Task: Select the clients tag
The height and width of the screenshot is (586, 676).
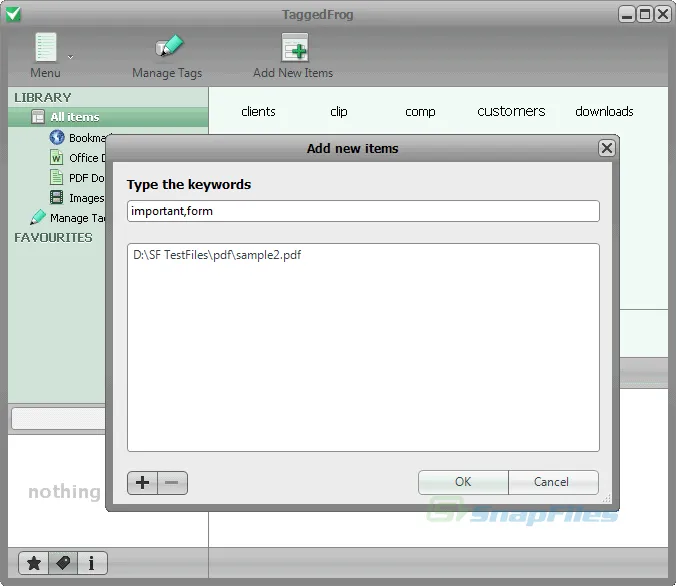Action: 258,112
